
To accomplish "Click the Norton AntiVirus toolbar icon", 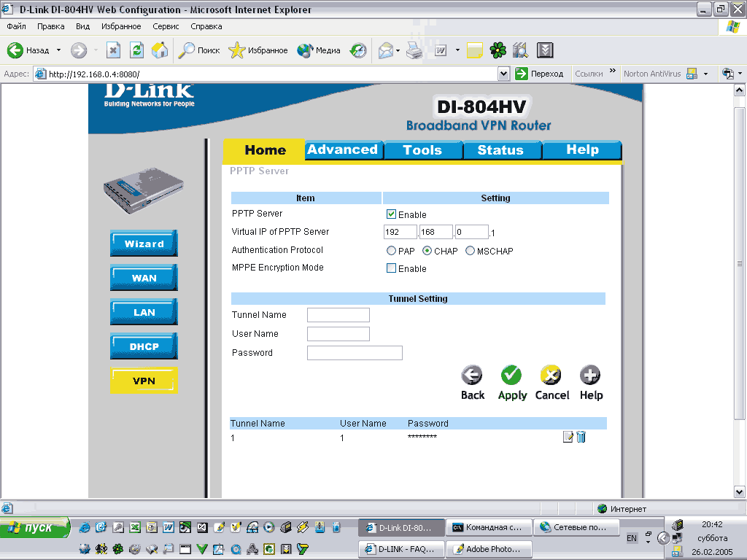I will pyautogui.click(x=692, y=74).
